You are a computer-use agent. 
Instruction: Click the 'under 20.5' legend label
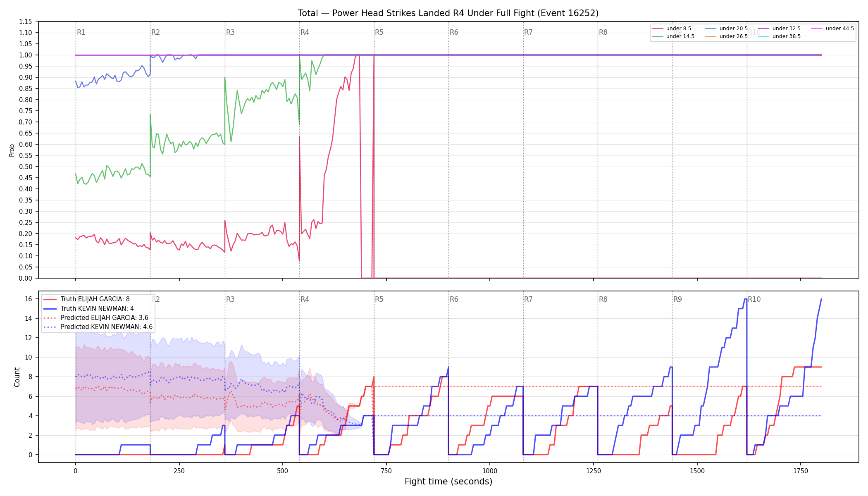(734, 29)
